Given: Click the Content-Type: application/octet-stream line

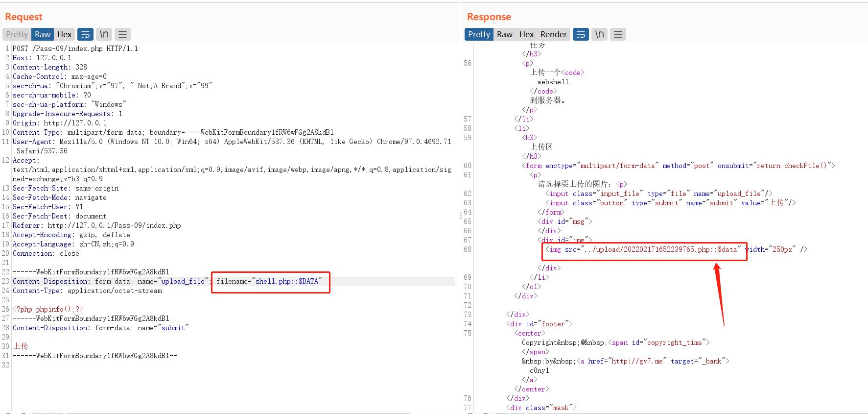Looking at the screenshot, I should point(87,291).
